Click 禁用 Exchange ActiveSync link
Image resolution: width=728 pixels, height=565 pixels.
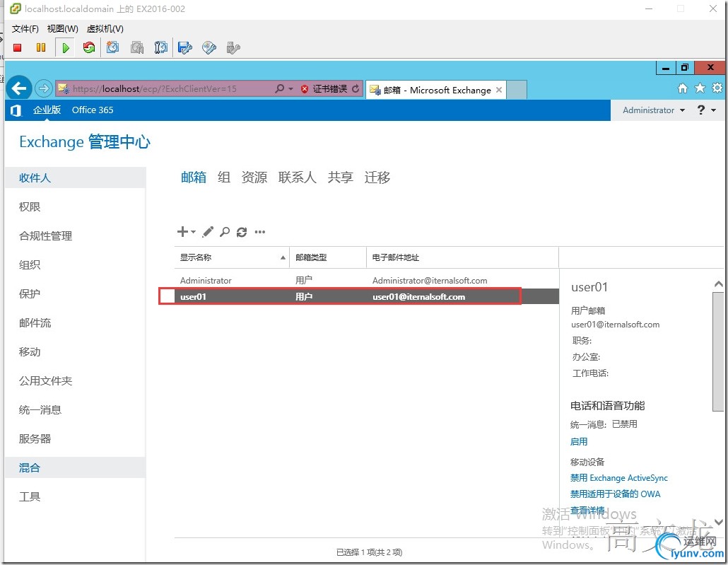(619, 477)
